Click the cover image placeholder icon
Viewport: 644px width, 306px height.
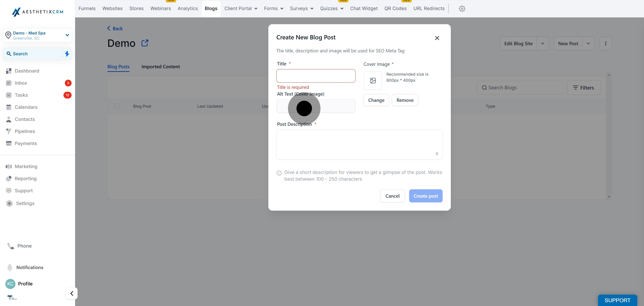coord(373,81)
